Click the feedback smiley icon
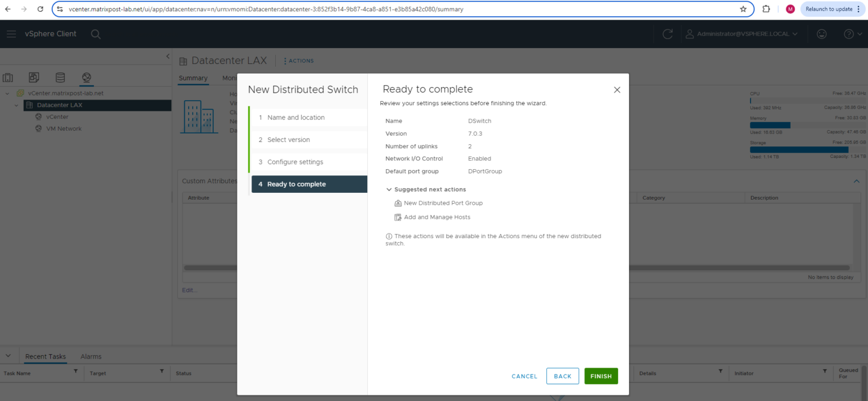This screenshot has width=868, height=401. [x=821, y=34]
